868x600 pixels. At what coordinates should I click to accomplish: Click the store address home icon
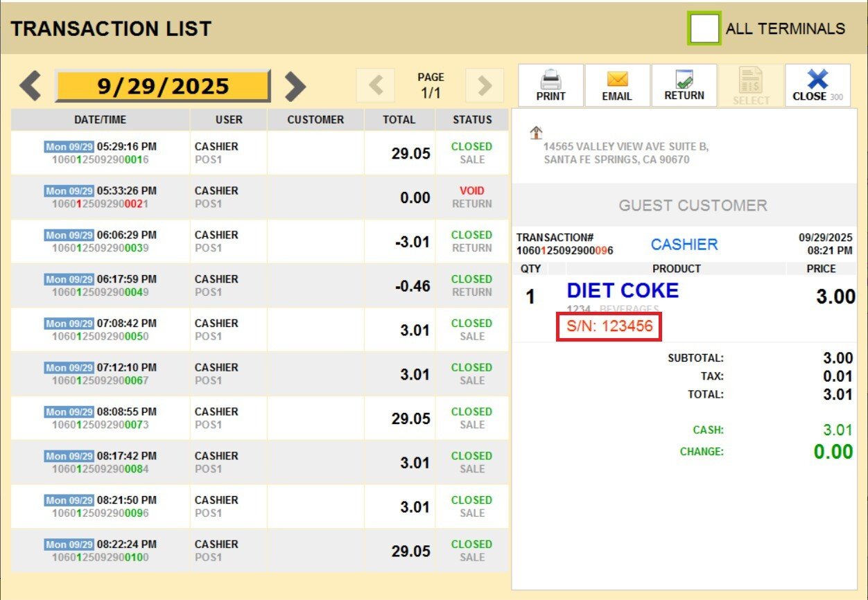535,133
